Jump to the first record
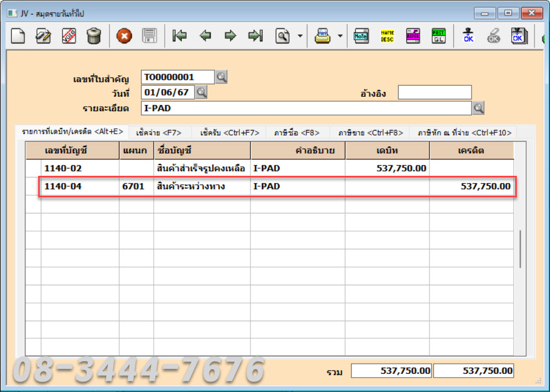 180,36
